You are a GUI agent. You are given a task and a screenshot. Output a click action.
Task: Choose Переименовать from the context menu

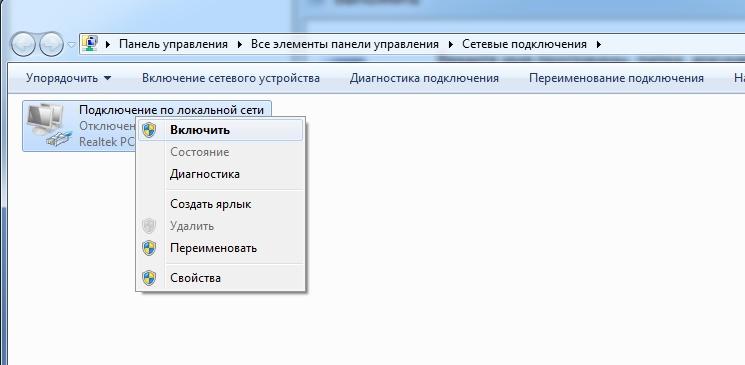[220, 248]
